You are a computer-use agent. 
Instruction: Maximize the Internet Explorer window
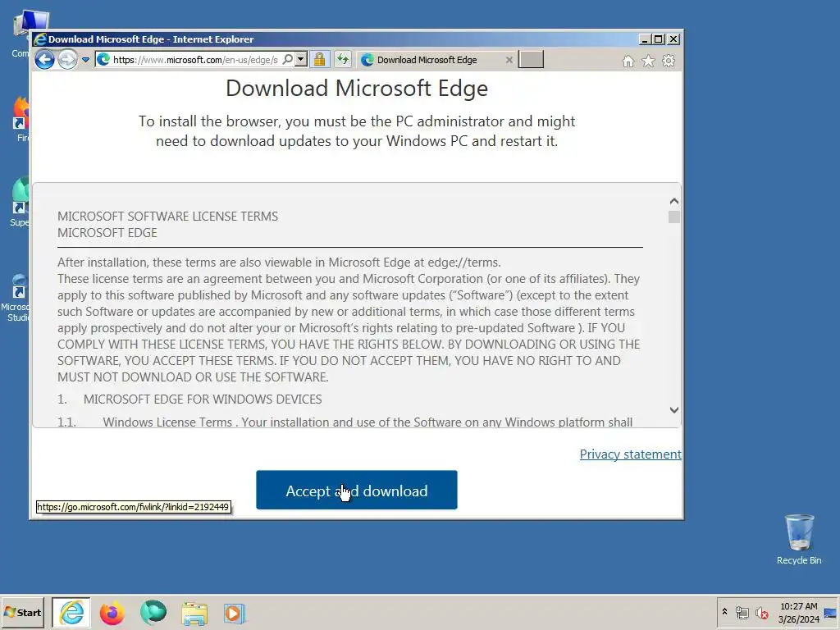click(x=660, y=39)
